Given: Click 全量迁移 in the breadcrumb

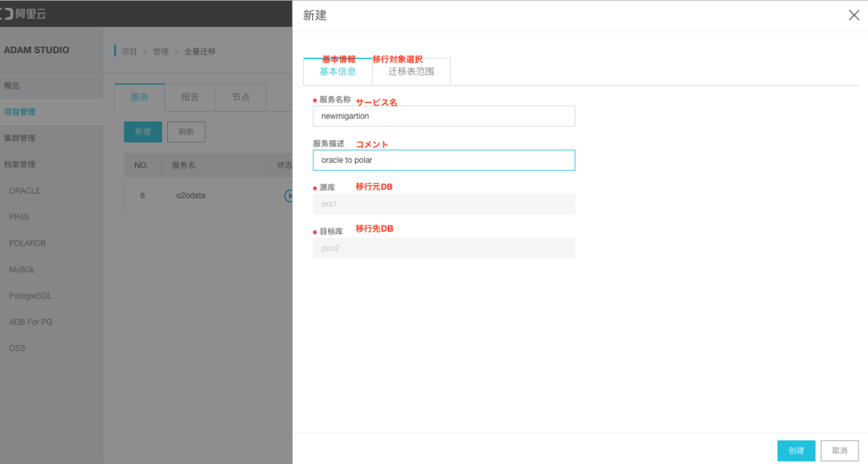Looking at the screenshot, I should (x=200, y=51).
